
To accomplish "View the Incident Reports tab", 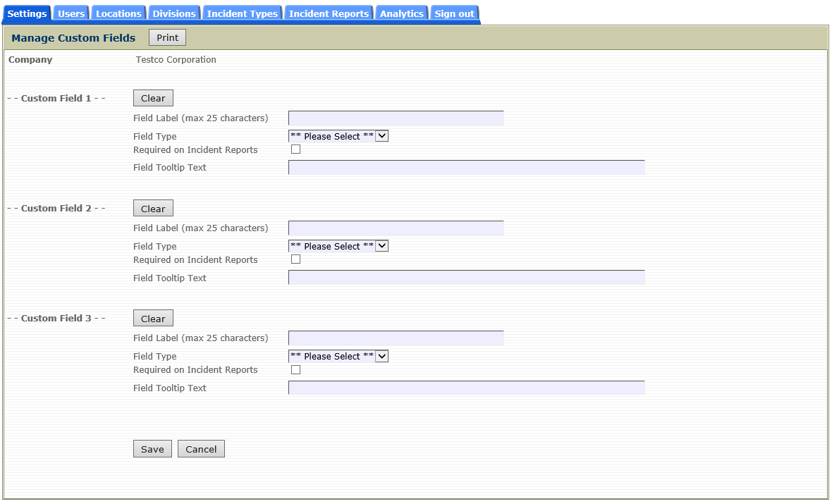I will click(329, 14).
